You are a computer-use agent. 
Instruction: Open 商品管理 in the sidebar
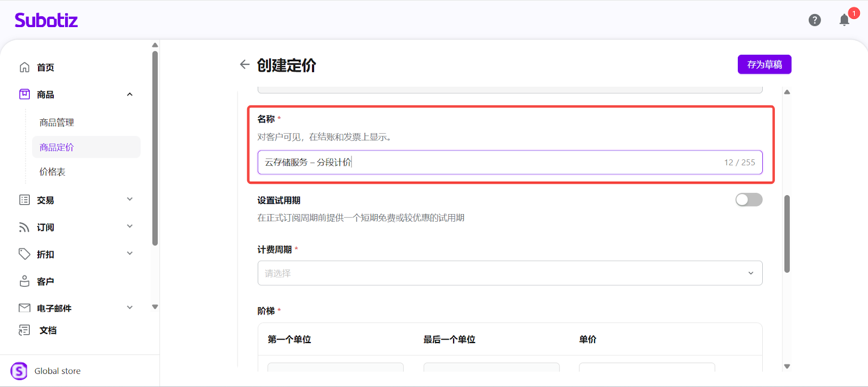click(56, 122)
